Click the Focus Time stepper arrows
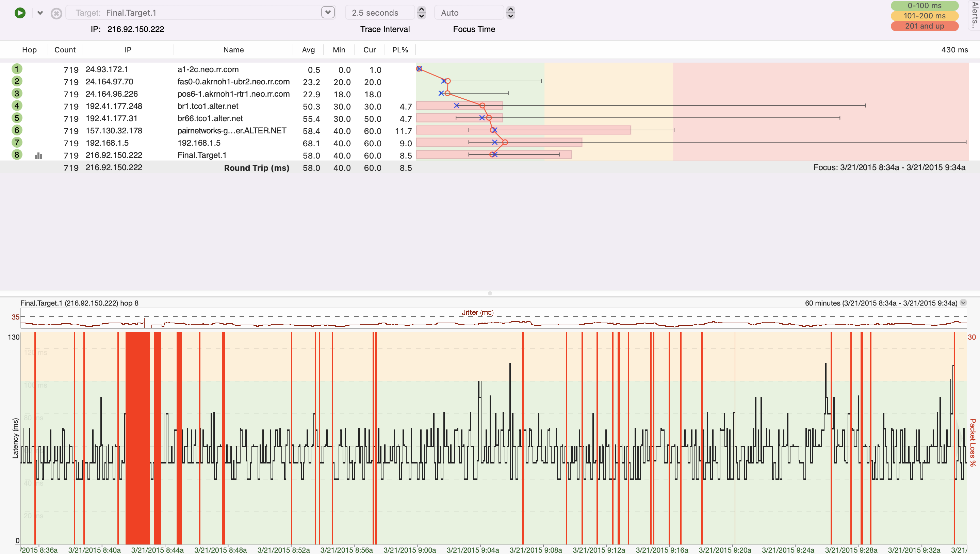Image resolution: width=980 pixels, height=554 pixels. pyautogui.click(x=510, y=13)
